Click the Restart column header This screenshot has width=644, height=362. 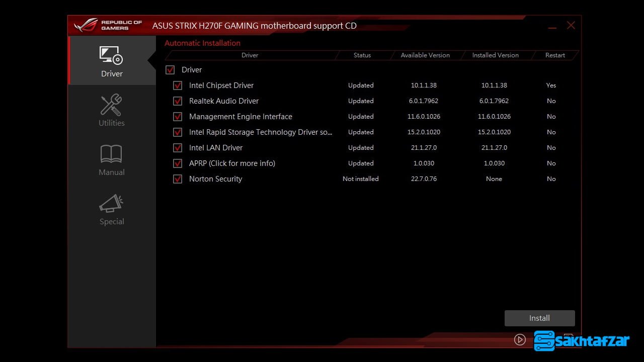(555, 55)
